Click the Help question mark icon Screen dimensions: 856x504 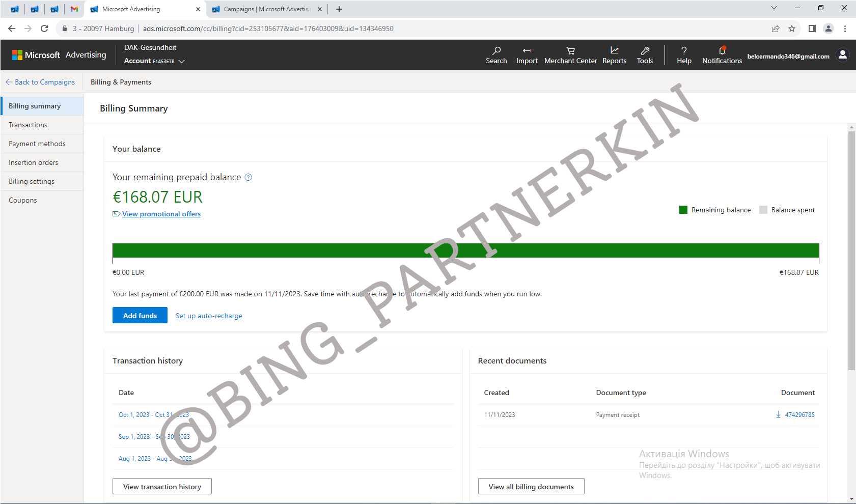point(684,50)
